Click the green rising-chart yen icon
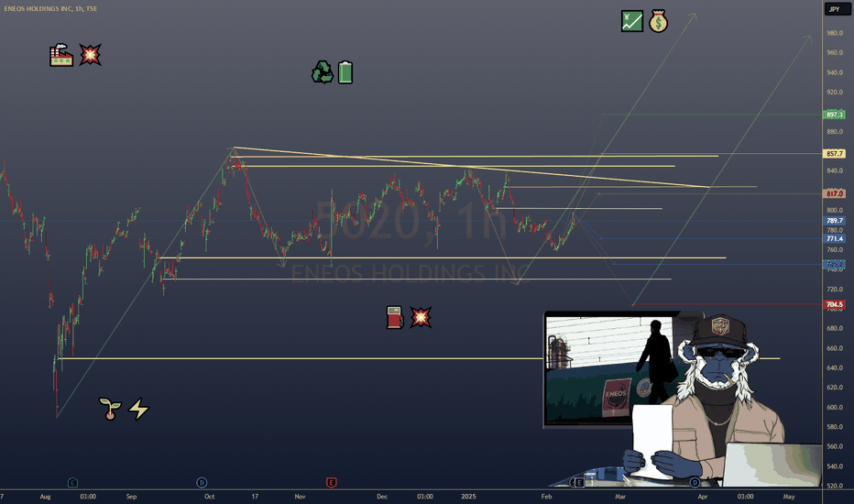 coord(631,21)
